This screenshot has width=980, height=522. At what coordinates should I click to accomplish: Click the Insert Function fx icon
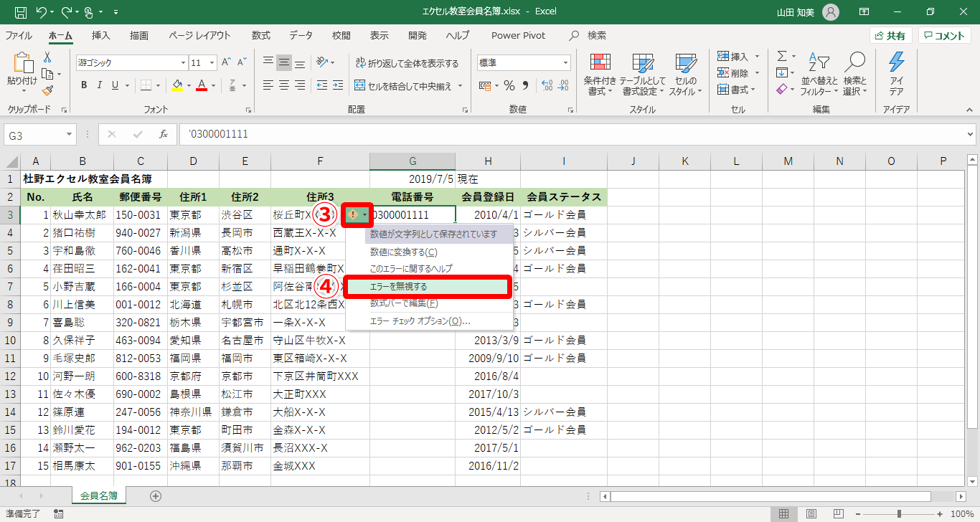click(164, 134)
